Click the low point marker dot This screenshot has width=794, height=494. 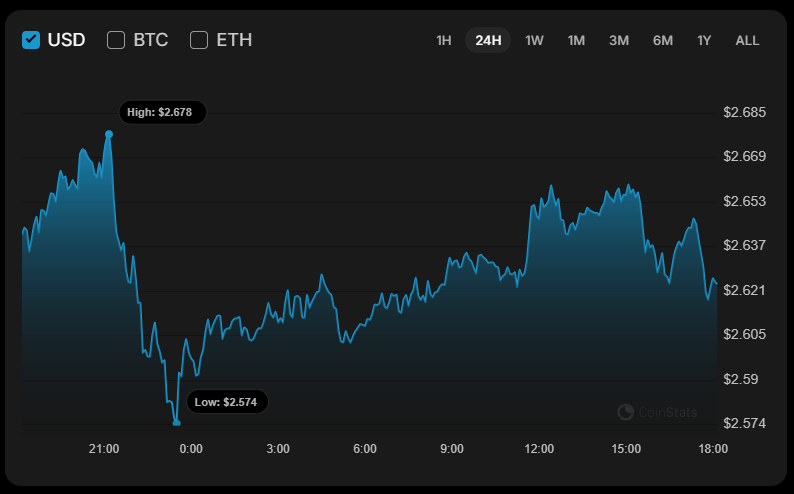pos(177,423)
